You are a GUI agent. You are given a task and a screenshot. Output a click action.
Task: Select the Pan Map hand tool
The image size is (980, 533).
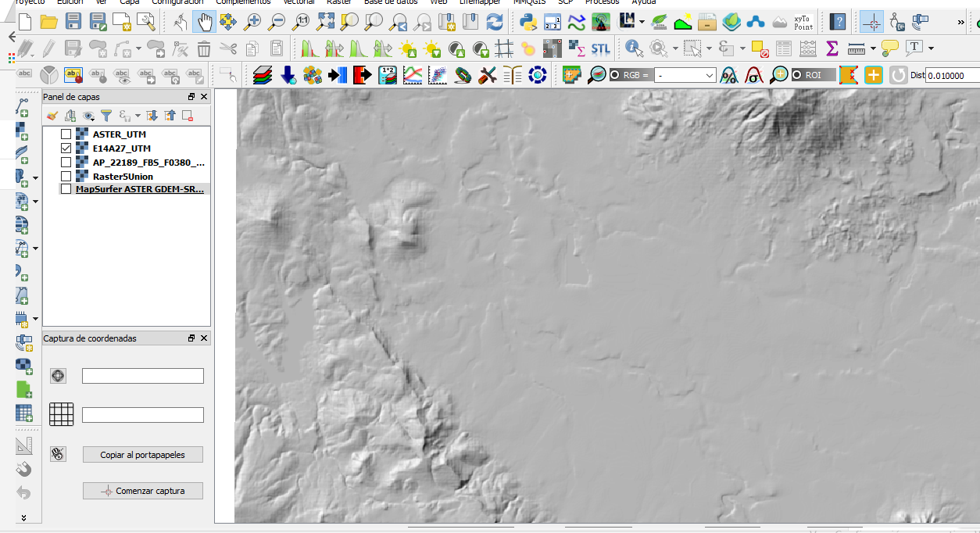pos(204,22)
